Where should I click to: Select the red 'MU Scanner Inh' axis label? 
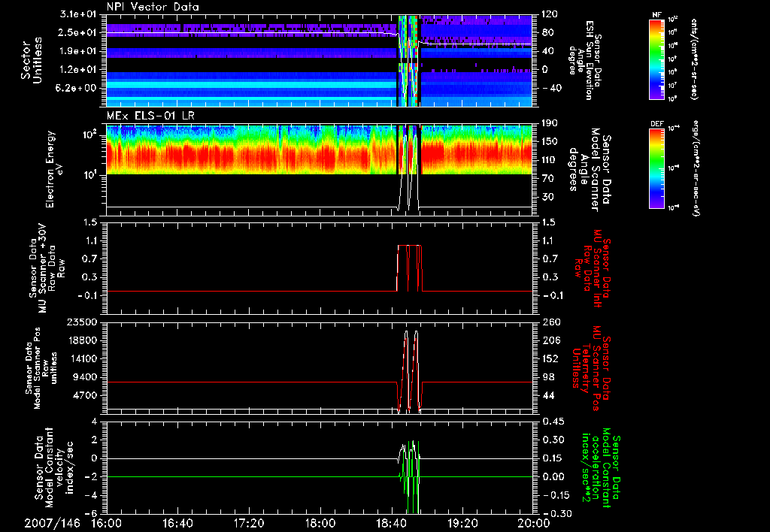pos(593,268)
